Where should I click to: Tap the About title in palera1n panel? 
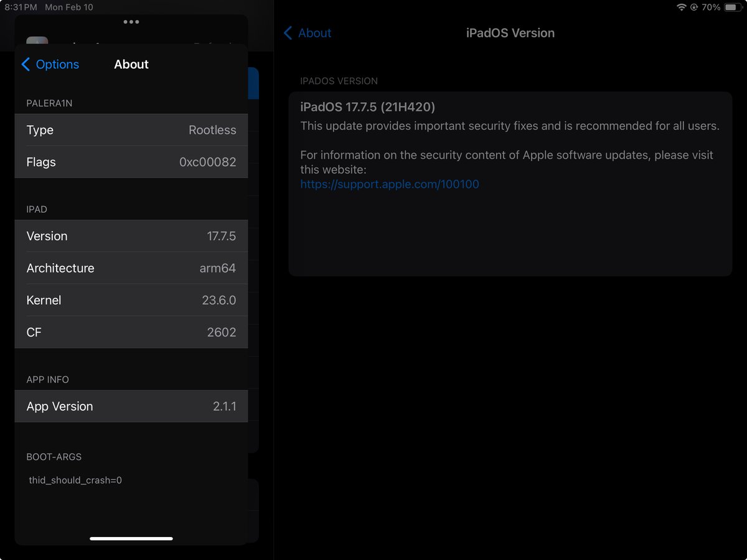[131, 64]
